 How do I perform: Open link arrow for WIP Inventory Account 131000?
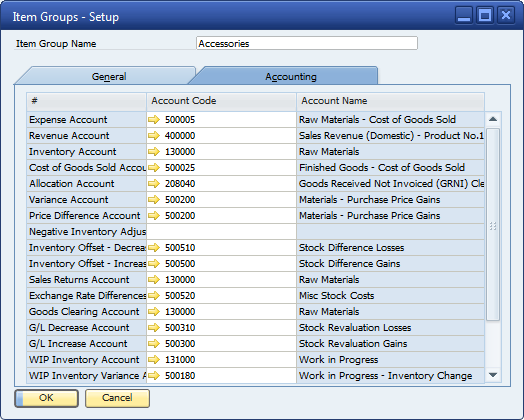[x=154, y=360]
